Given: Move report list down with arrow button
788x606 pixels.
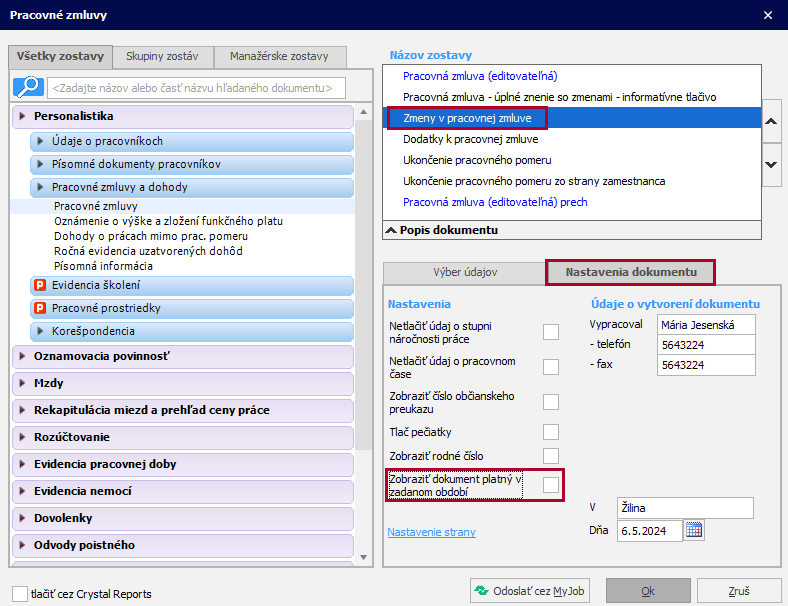Looking at the screenshot, I should tap(771, 164).
